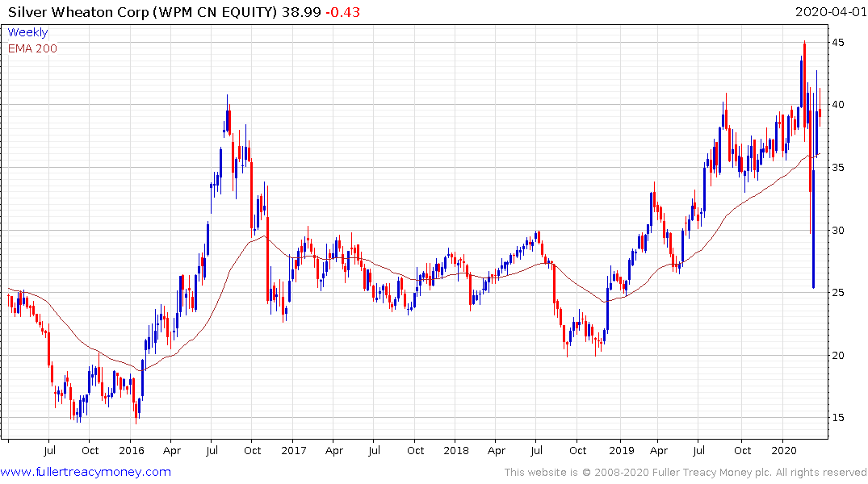Select the chart title 'Silver Wheaton Corp (WPM CN EQUITY)'
The width and height of the screenshot is (868, 484).
pos(142,12)
